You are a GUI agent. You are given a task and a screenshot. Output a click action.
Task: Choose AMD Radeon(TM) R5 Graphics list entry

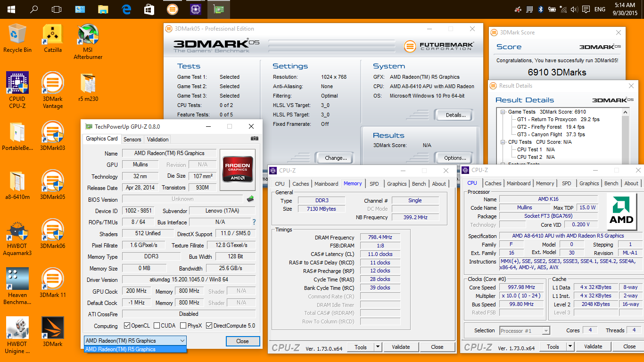(x=135, y=349)
